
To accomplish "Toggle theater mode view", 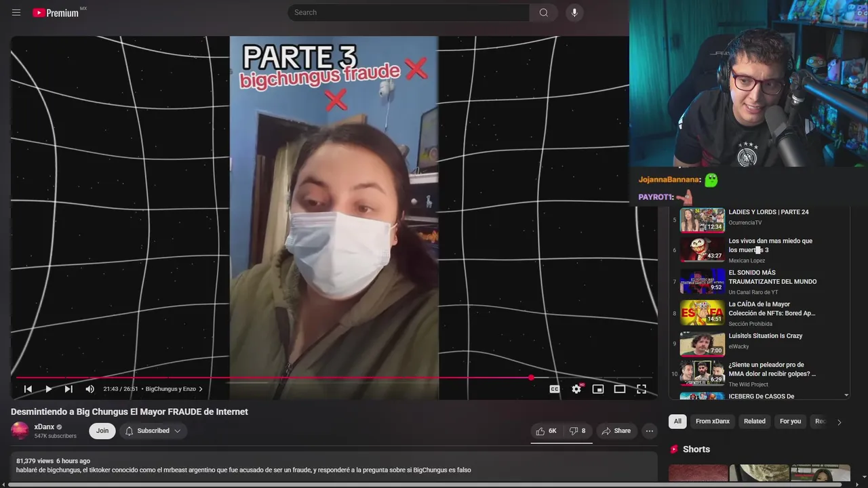I will (x=620, y=389).
